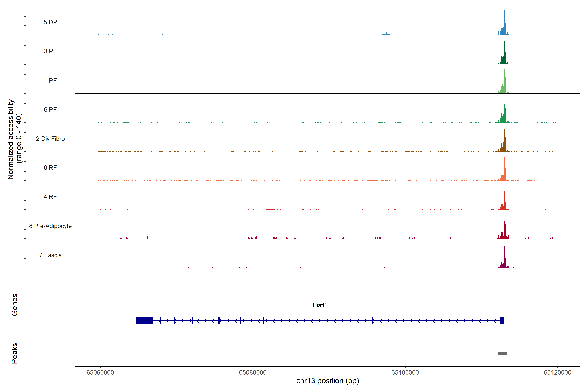Click the 1 PF track label

(x=50, y=81)
